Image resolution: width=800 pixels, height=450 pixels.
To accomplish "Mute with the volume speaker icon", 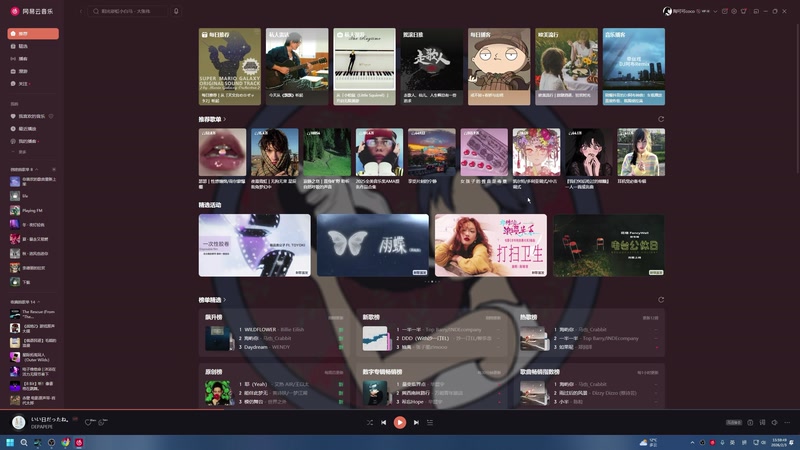I will (x=774, y=422).
